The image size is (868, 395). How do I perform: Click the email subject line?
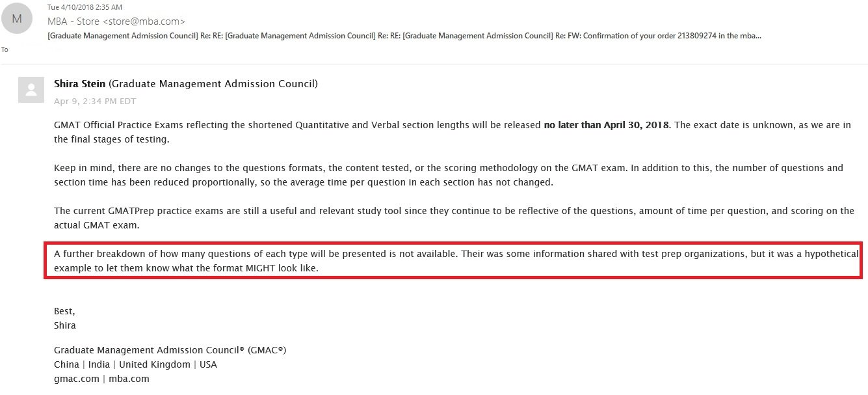(x=403, y=35)
